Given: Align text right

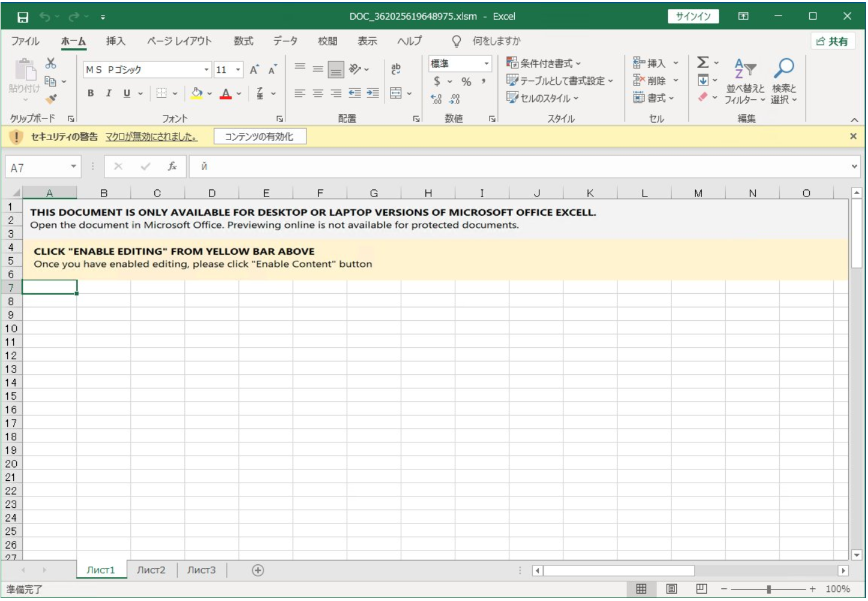Looking at the screenshot, I should coord(336,93).
